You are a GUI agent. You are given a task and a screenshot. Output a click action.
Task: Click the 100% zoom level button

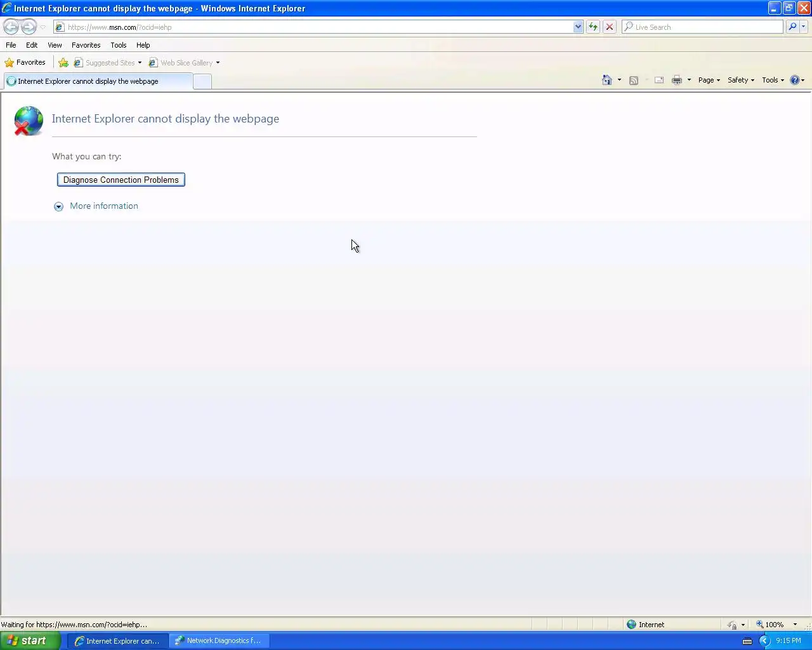770,625
